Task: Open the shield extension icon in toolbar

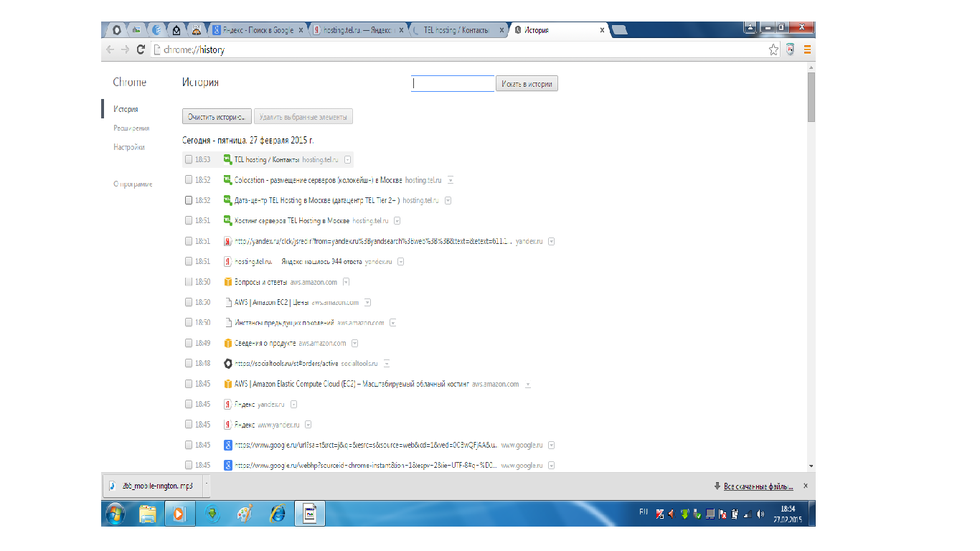Action: click(790, 50)
